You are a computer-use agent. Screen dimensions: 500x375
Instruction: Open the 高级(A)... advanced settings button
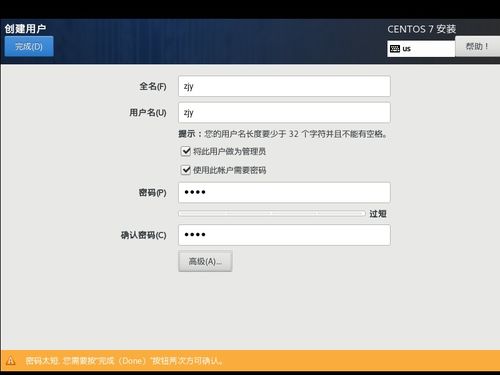tap(205, 261)
